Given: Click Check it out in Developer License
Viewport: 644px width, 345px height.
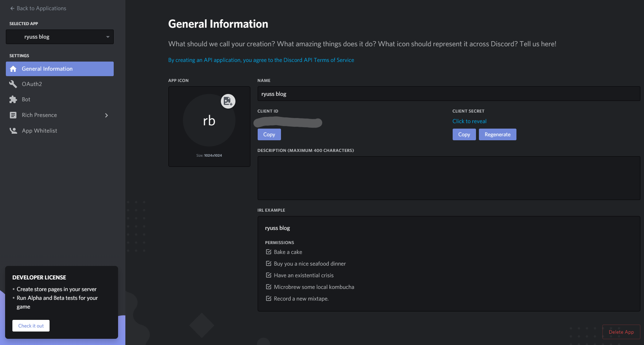Looking at the screenshot, I should pyautogui.click(x=31, y=326).
